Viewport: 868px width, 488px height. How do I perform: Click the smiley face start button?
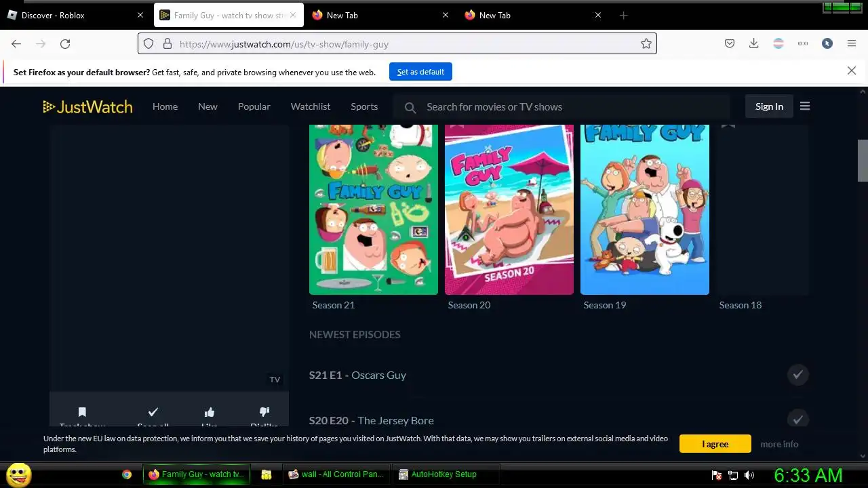coord(19,474)
